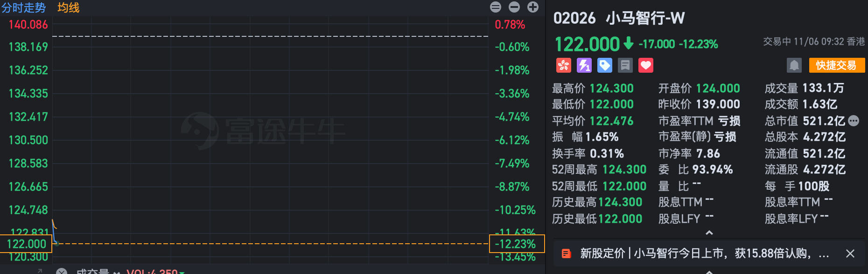Open the notes bookmark icon
Screen dimensions: 868x274
pos(625,65)
